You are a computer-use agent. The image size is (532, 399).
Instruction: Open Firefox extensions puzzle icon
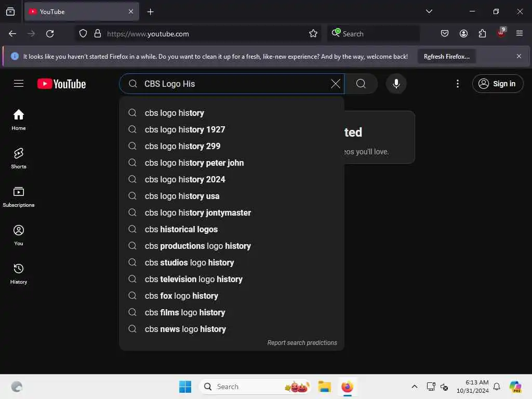[482, 34]
